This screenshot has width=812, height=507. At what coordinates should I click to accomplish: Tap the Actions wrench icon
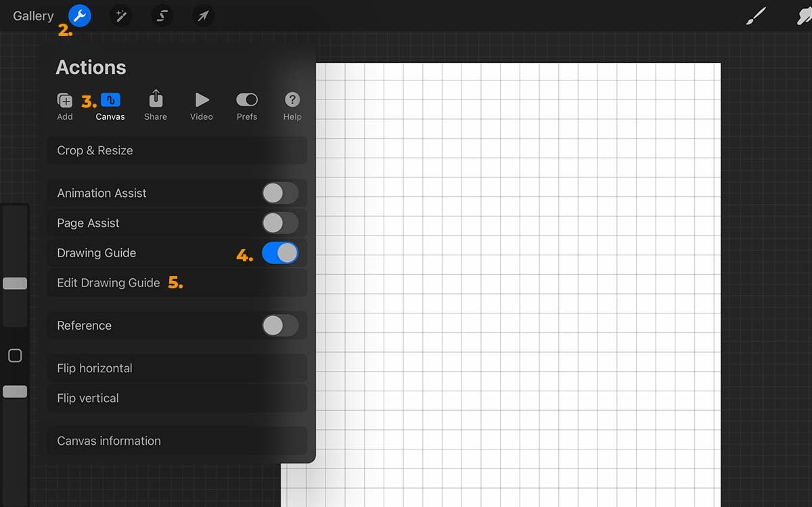pos(80,16)
